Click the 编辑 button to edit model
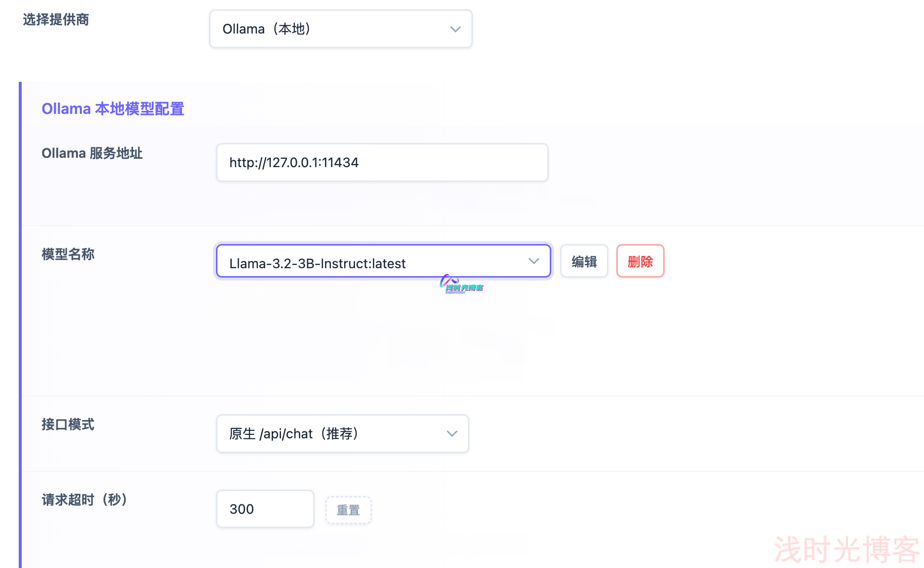 [x=584, y=261]
